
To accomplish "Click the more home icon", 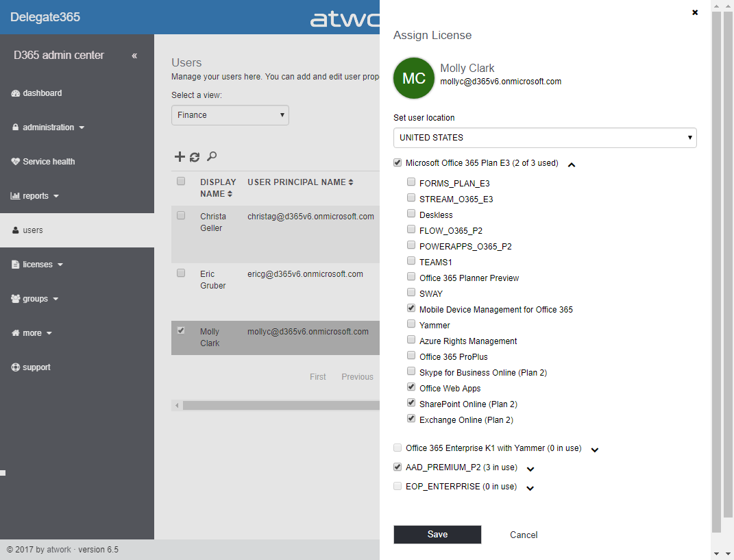I will 16,333.
